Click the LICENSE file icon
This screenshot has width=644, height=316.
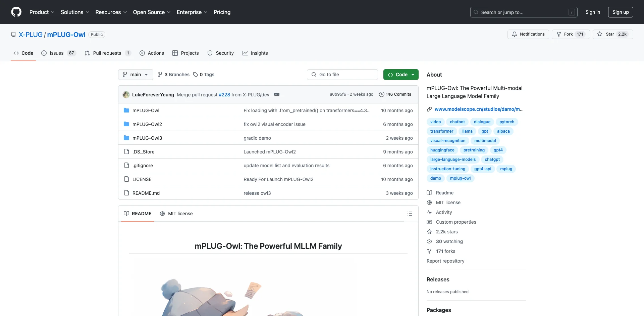tap(126, 179)
